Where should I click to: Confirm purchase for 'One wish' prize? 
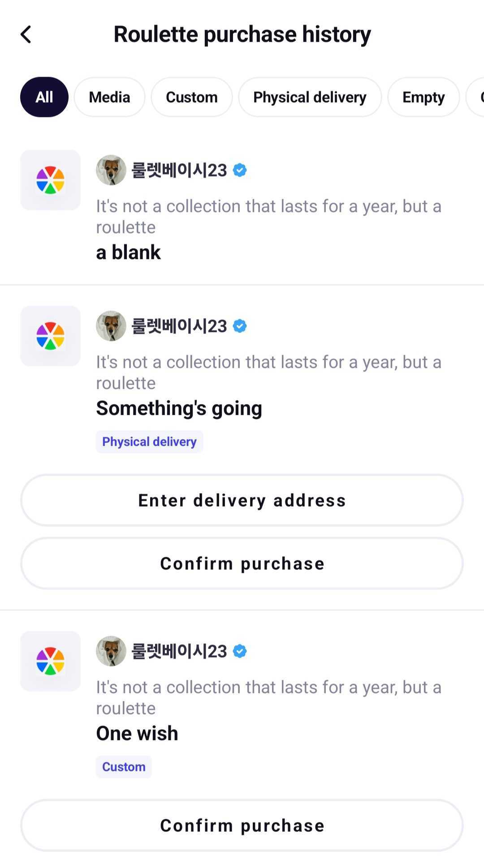(x=242, y=825)
